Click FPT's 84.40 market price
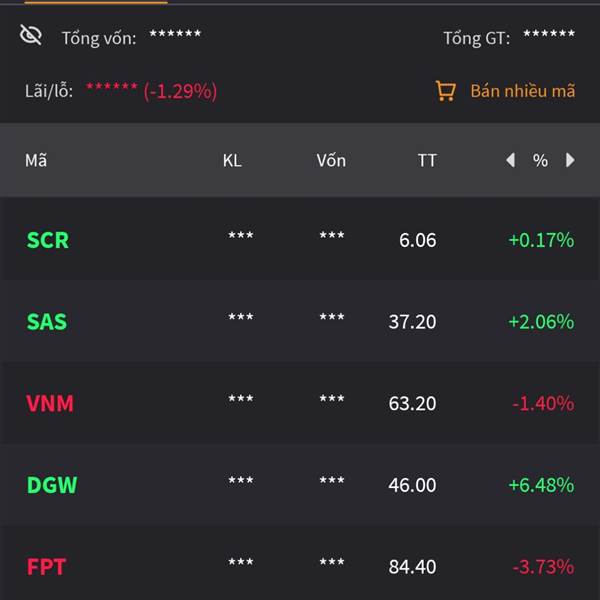Image resolution: width=600 pixels, height=600 pixels. tap(412, 567)
